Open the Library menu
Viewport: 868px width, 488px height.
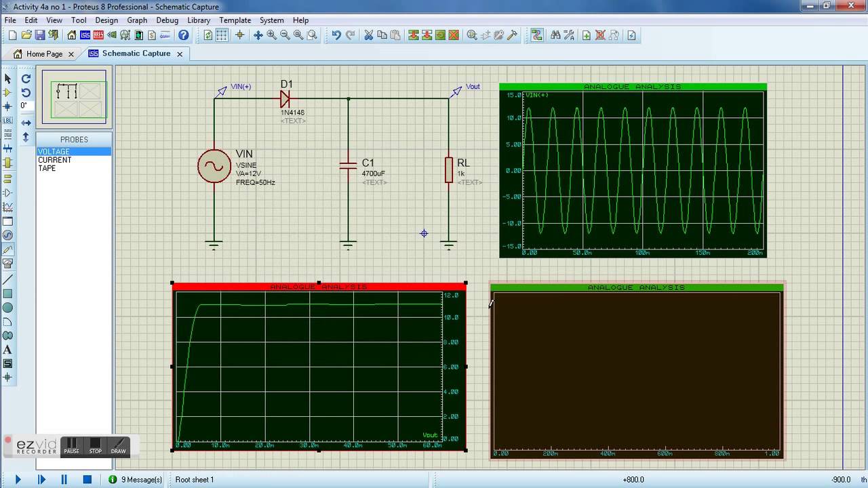(199, 20)
